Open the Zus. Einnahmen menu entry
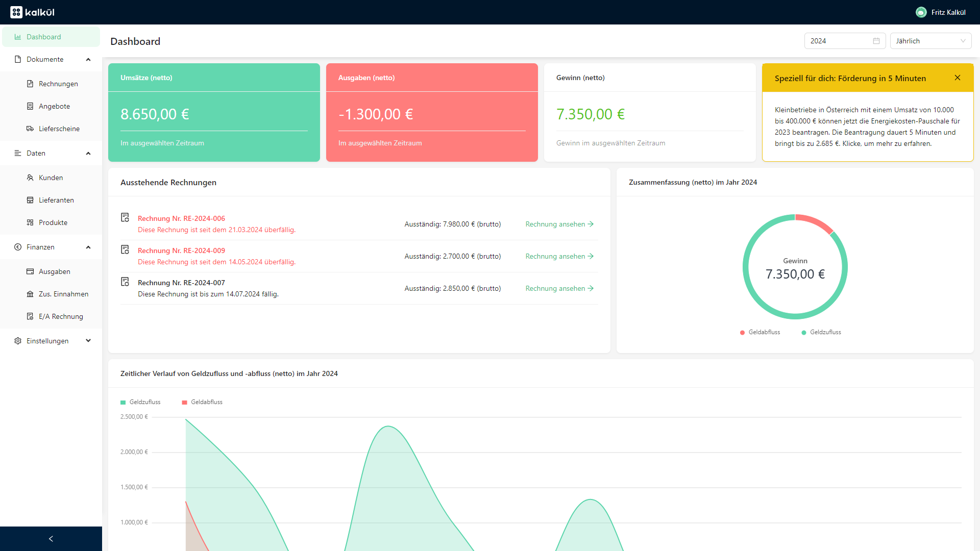Viewport: 980px width, 551px height. click(x=63, y=294)
